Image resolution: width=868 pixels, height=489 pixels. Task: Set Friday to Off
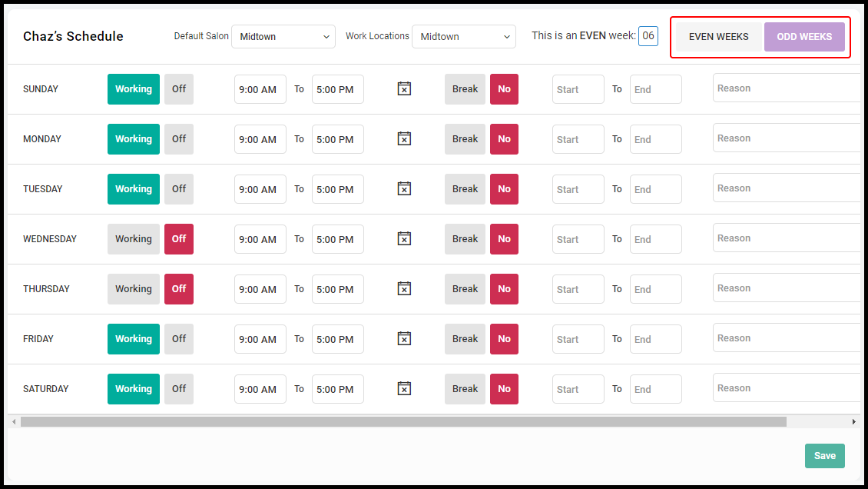click(x=179, y=339)
